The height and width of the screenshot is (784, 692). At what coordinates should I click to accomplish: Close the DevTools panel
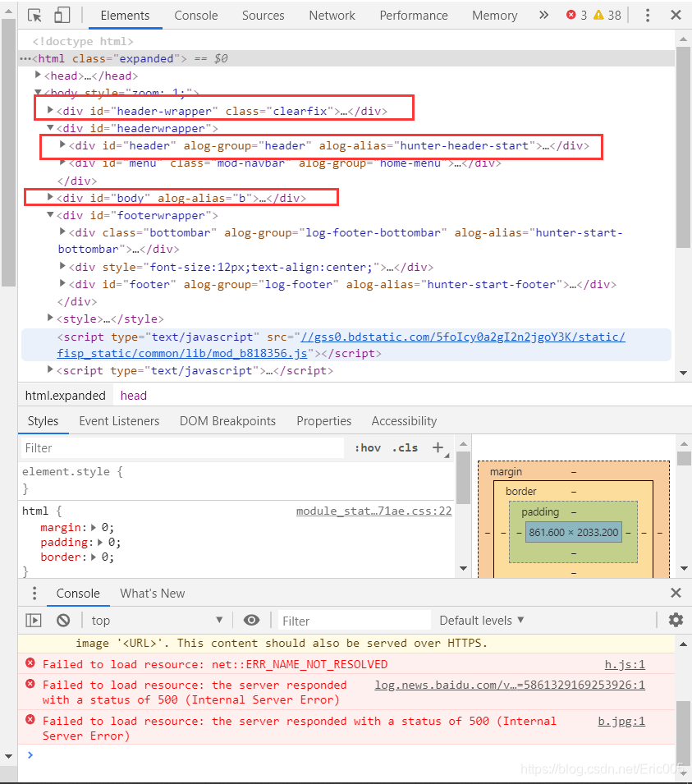(x=676, y=15)
